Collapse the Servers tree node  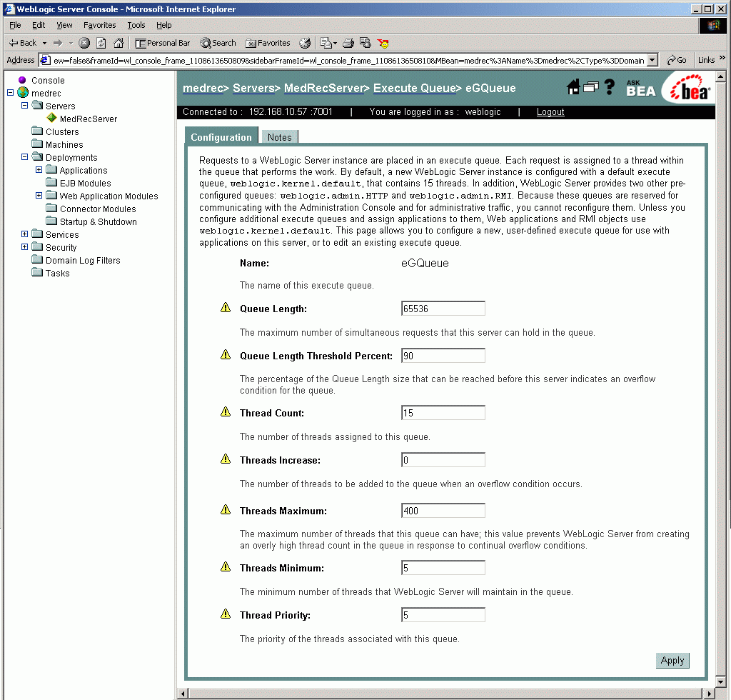[25, 106]
